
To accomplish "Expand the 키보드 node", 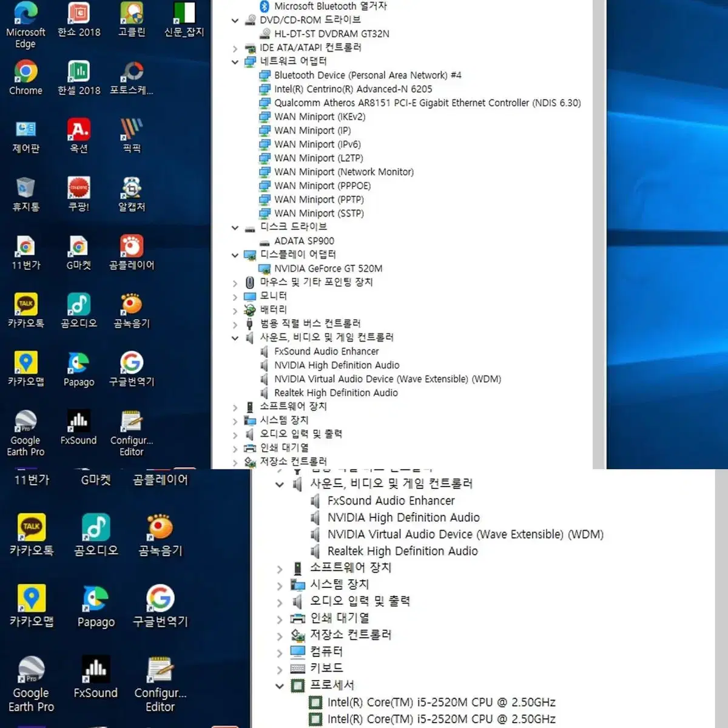I will [279, 670].
